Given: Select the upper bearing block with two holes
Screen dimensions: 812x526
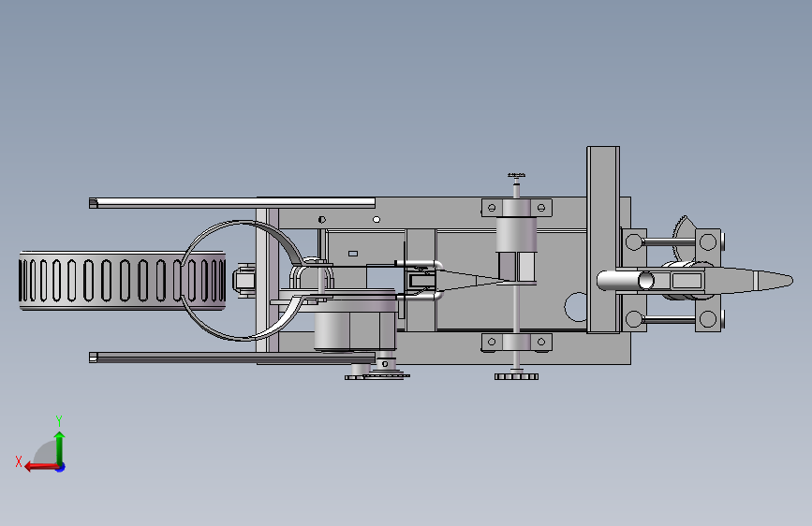Looking at the screenshot, I should tap(516, 208).
